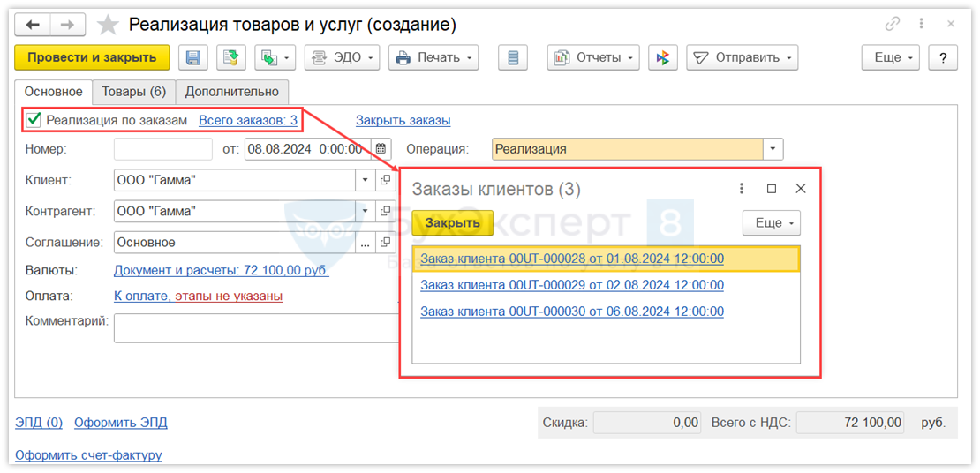This screenshot has width=980, height=473.
Task: Maximize the Заказы клиентов window
Action: 772,188
